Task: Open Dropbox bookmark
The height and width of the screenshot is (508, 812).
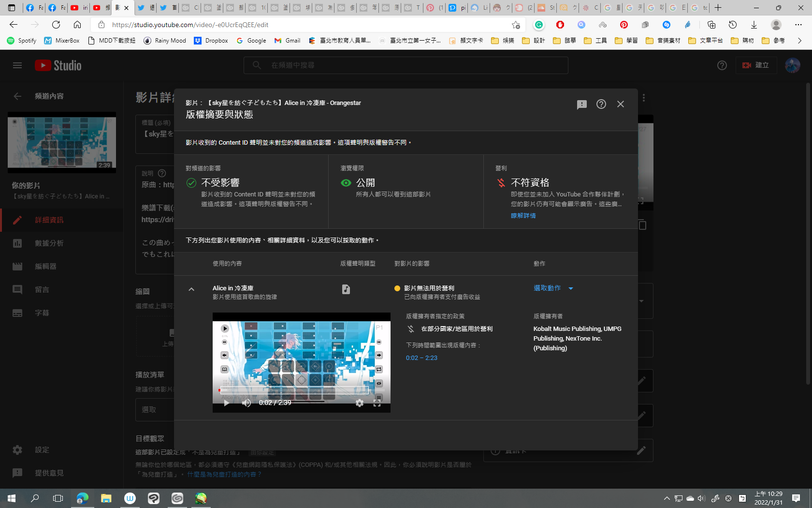Action: tap(211, 41)
